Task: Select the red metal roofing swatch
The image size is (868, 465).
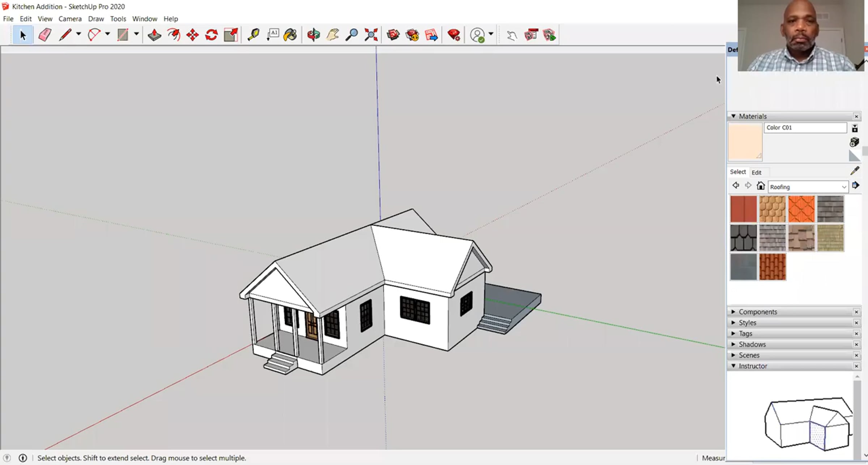Action: coord(743,209)
